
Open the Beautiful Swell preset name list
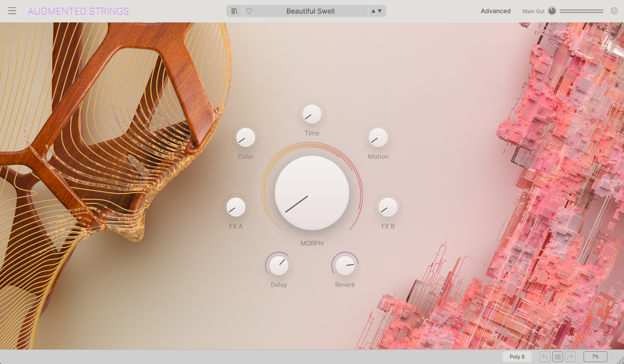(x=310, y=11)
